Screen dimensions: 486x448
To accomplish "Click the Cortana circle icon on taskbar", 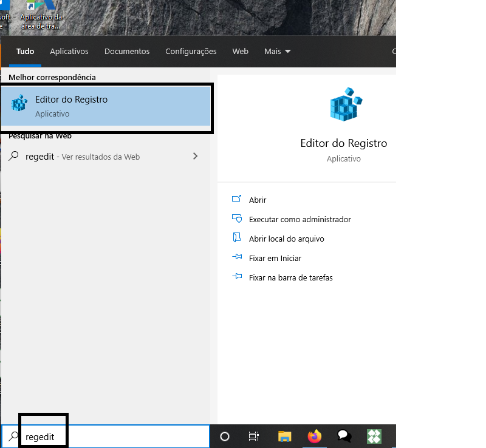I will tap(225, 436).
